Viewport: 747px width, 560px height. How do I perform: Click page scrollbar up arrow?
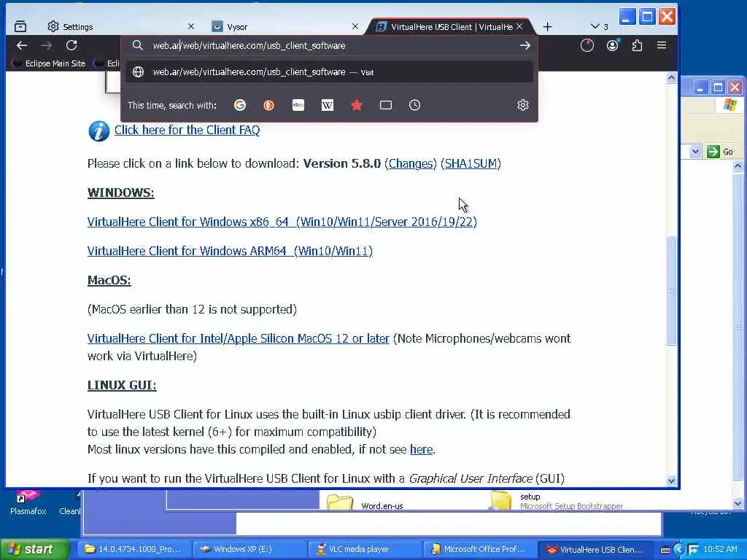point(671,78)
